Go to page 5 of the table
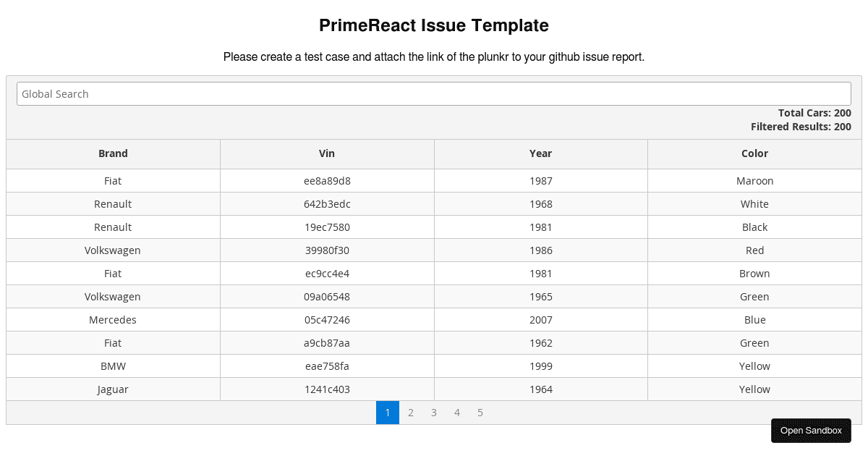Image resolution: width=868 pixels, height=456 pixels. [x=480, y=413]
